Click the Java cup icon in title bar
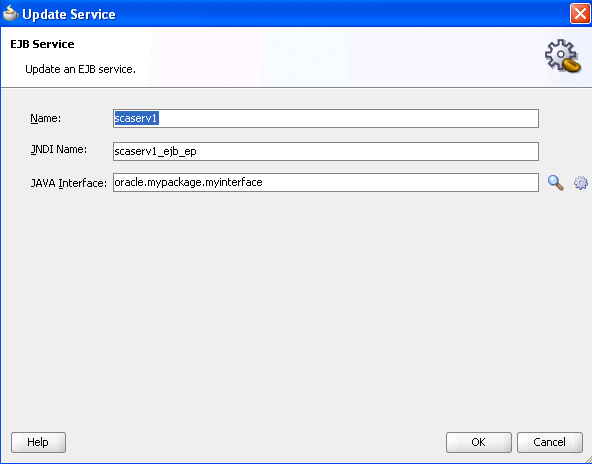Image resolution: width=592 pixels, height=464 pixels. (x=10, y=14)
